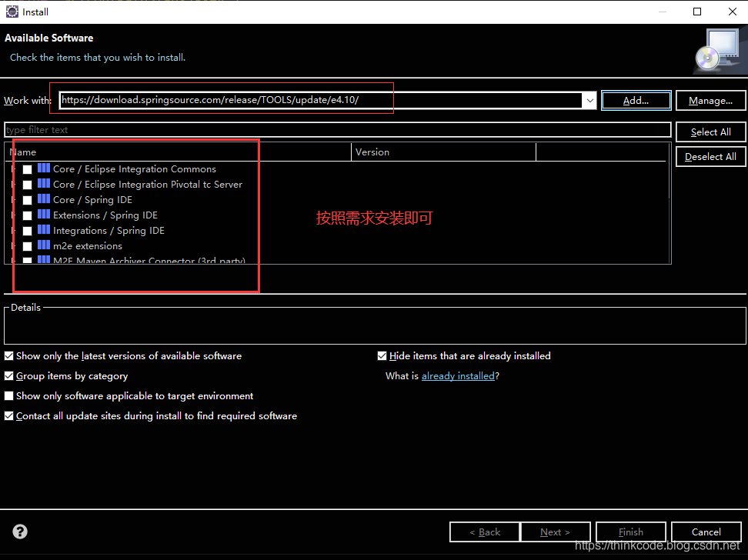
Task: Expand Core / Eclipse Integration Pivotal tc Server node
Action: click(x=12, y=184)
